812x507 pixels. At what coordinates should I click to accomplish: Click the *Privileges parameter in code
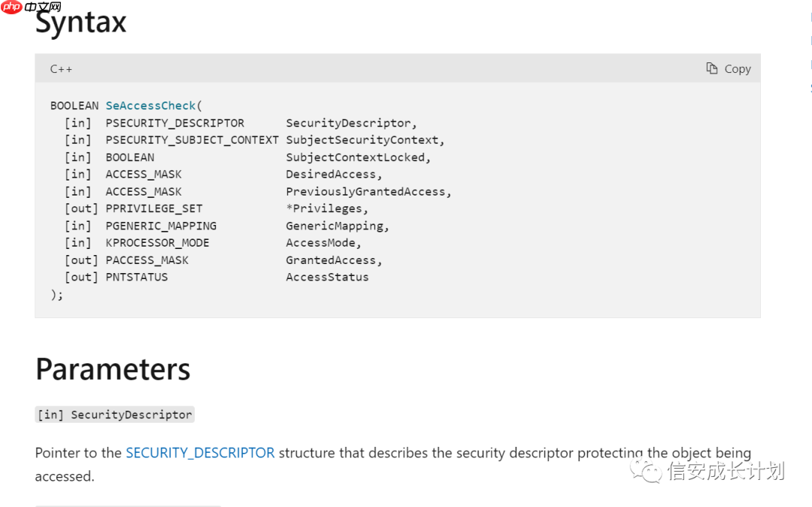tap(327, 208)
